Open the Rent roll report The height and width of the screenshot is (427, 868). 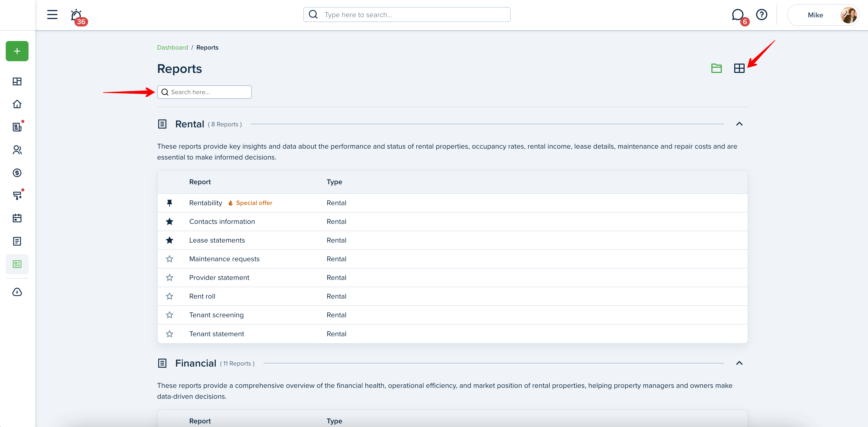[202, 296]
